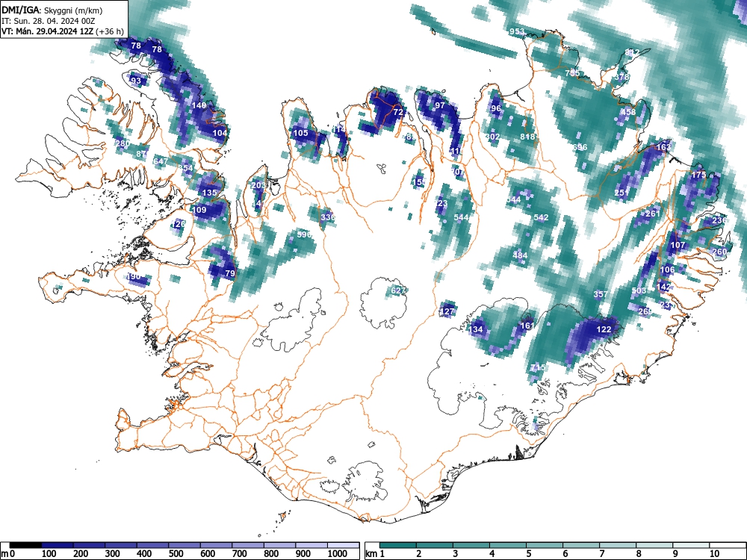The image size is (747, 560).
Task: Click the visibility value 97 on the map
Action: (440, 105)
